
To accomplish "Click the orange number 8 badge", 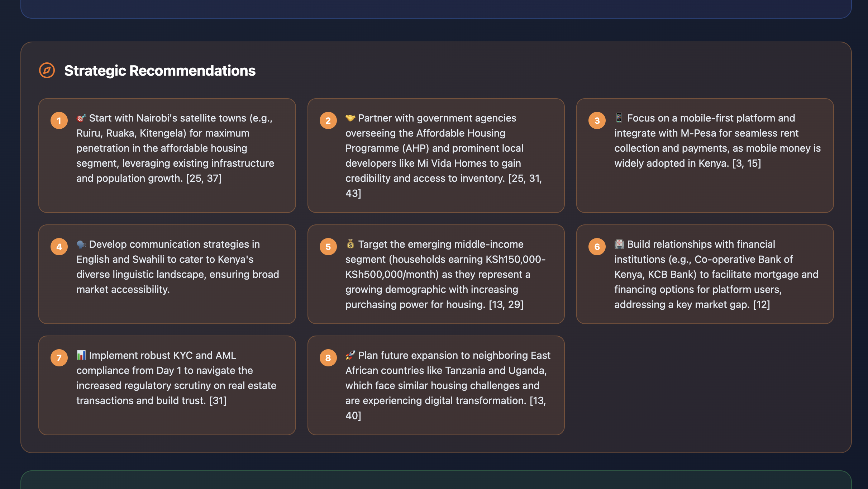I will tap(328, 358).
